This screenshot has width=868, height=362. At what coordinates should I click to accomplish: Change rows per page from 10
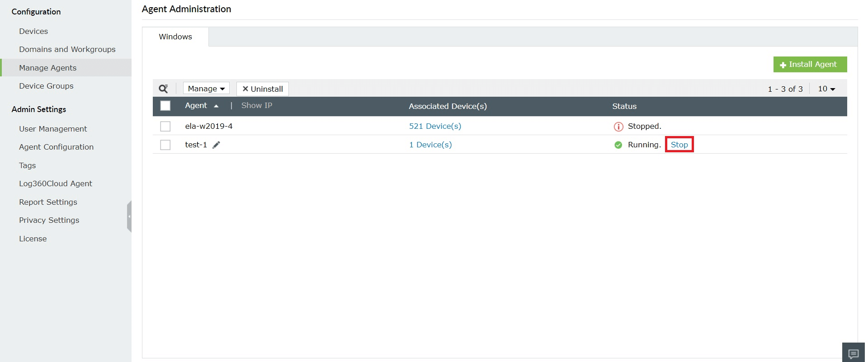[x=826, y=89]
